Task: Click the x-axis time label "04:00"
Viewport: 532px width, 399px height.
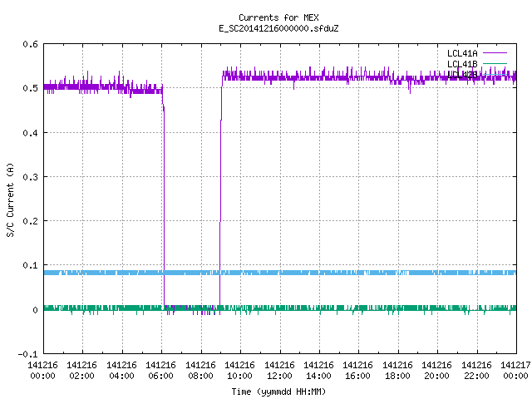Action: point(121,376)
